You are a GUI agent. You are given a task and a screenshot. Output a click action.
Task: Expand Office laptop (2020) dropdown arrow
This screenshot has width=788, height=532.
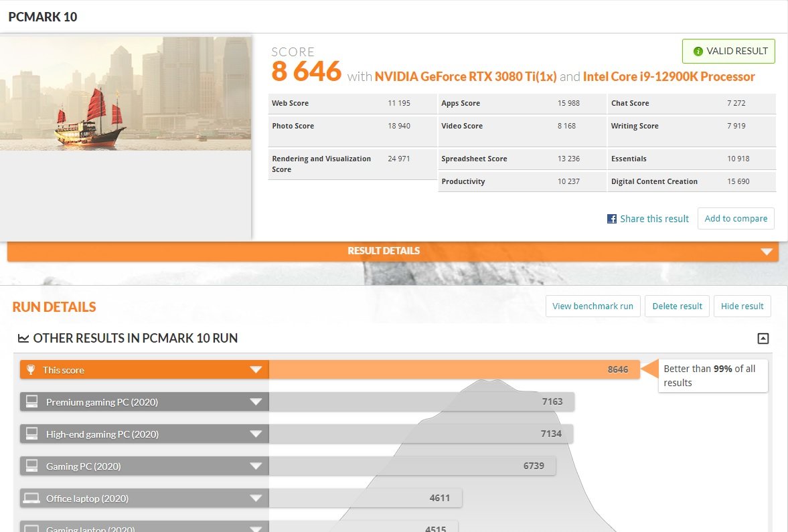pyautogui.click(x=256, y=499)
